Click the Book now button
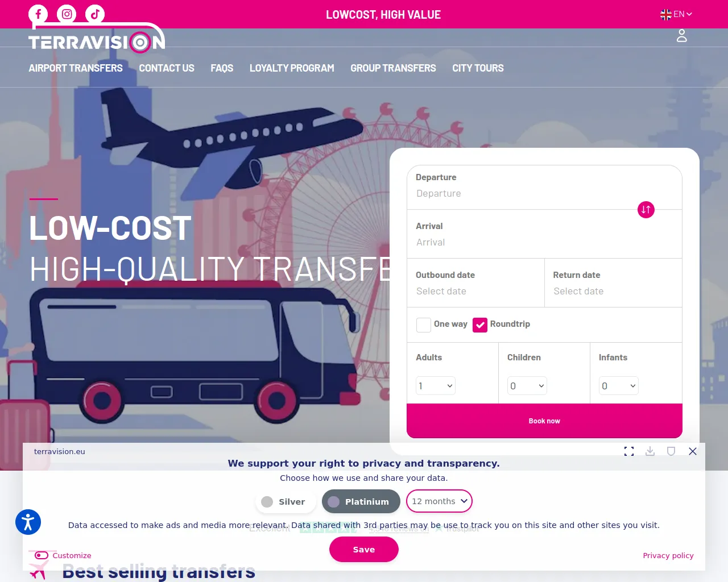The width and height of the screenshot is (728, 582). tap(544, 421)
